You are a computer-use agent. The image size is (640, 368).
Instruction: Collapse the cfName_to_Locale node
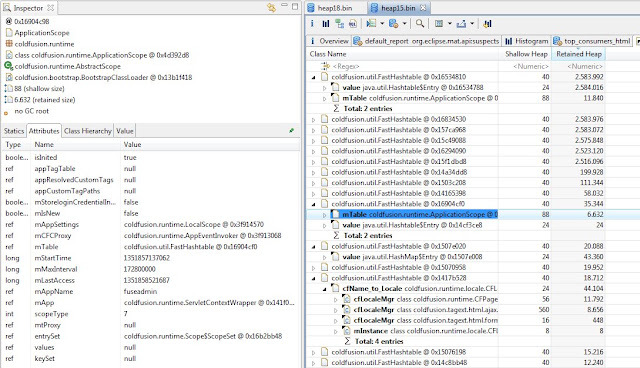coord(324,289)
